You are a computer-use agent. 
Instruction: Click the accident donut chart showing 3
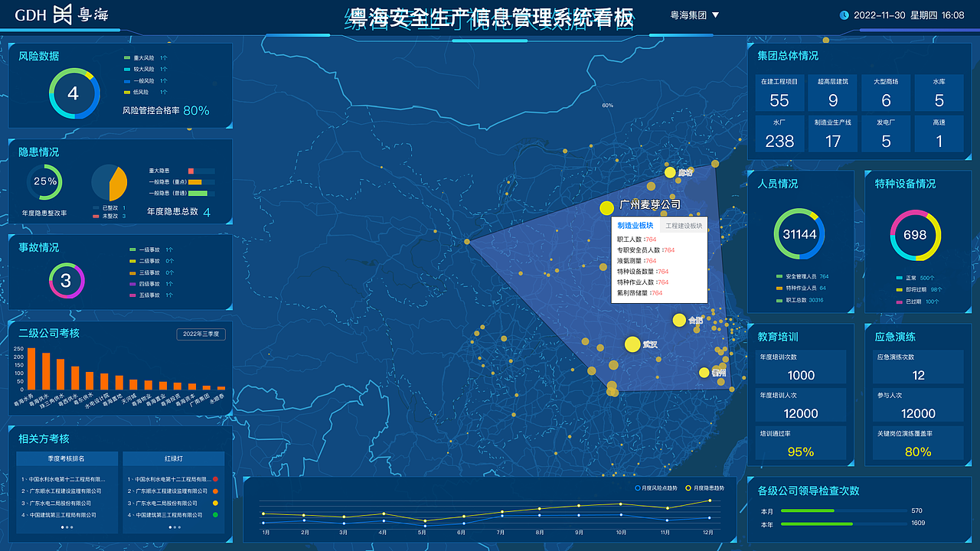coord(66,280)
